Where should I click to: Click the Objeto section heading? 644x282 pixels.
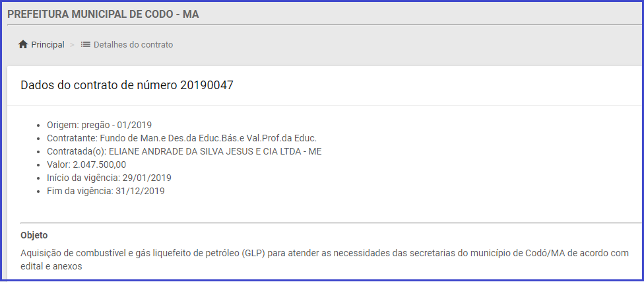coord(34,235)
